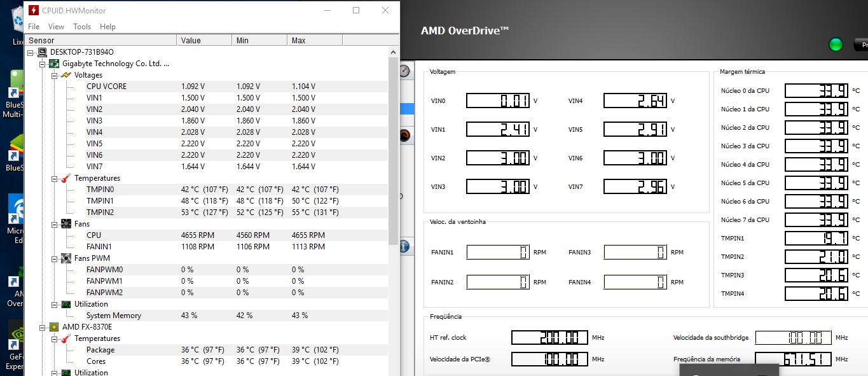Select the DESKTOP-731B94O computer icon
868x376 pixels.
click(x=43, y=52)
